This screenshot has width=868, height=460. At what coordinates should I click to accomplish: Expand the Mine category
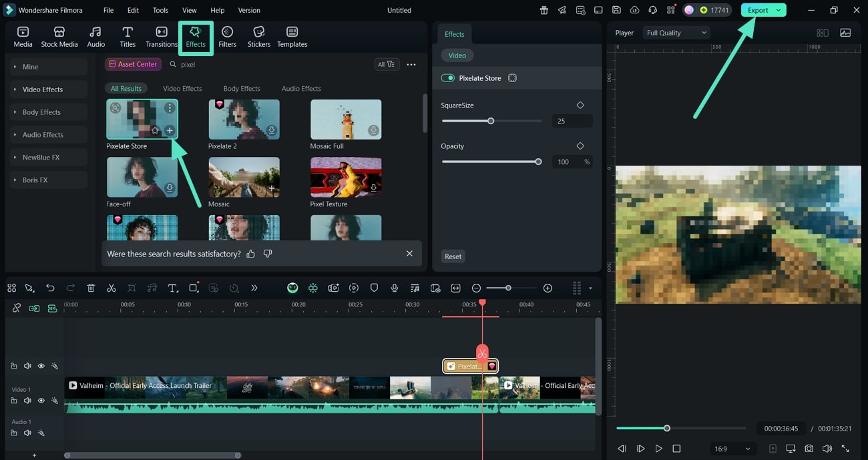pyautogui.click(x=49, y=67)
